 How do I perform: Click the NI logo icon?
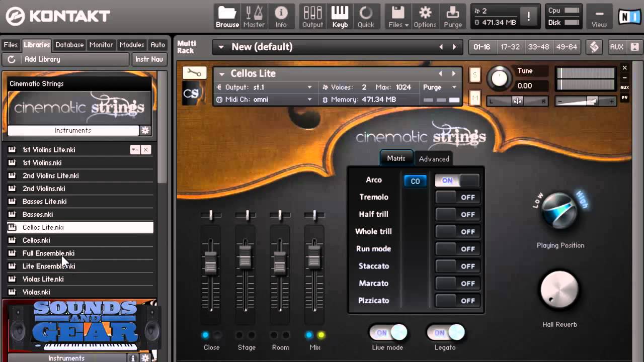[629, 17]
